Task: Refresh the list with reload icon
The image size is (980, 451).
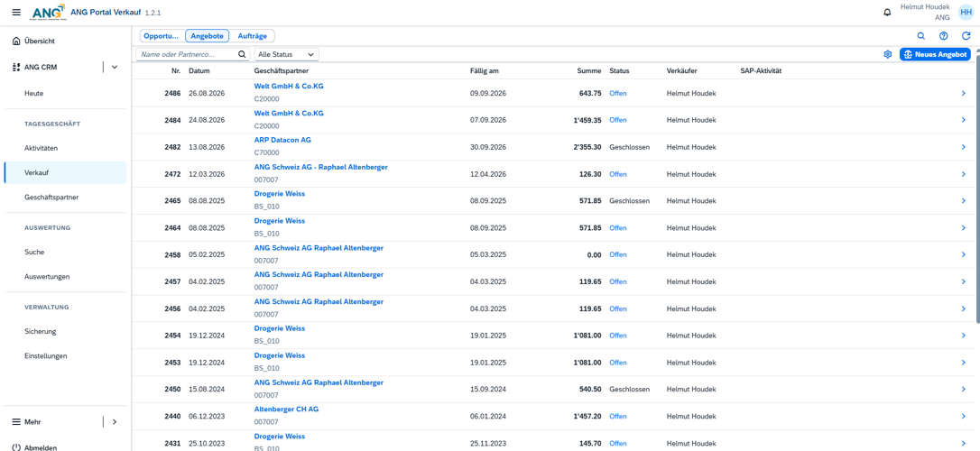Action: [966, 36]
